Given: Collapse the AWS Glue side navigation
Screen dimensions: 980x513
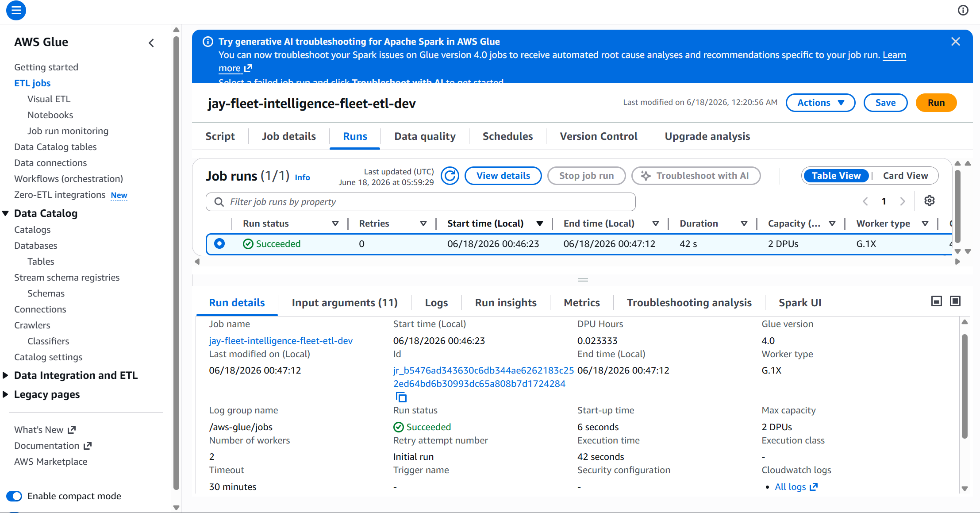Looking at the screenshot, I should (x=151, y=43).
